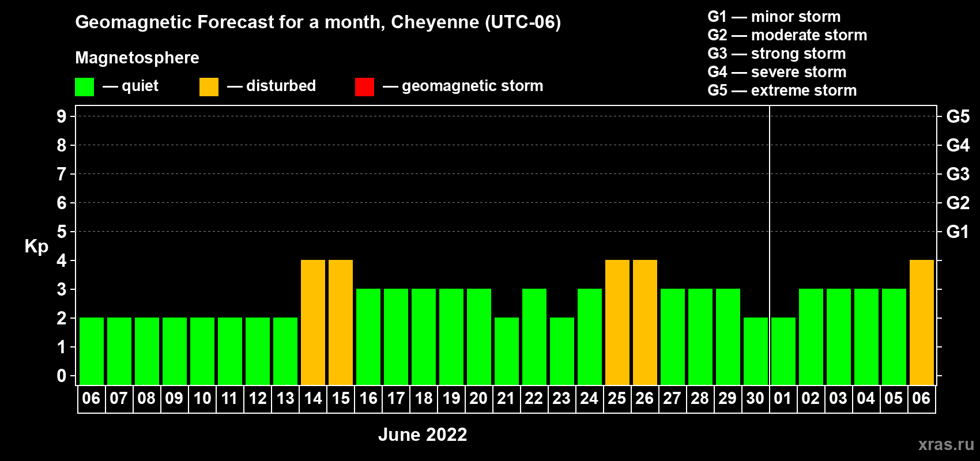The width and height of the screenshot is (980, 461).
Task: Click the red geomagnetic storm legend swatch
Action: [364, 87]
